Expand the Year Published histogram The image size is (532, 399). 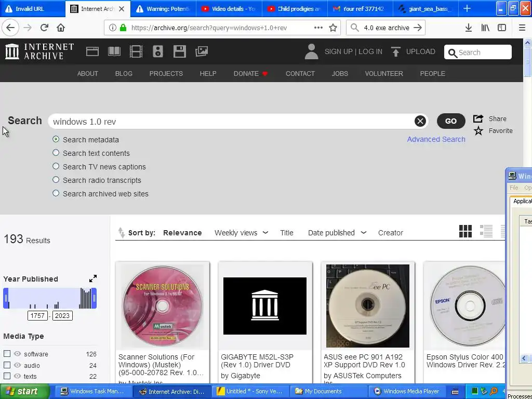coord(92,278)
